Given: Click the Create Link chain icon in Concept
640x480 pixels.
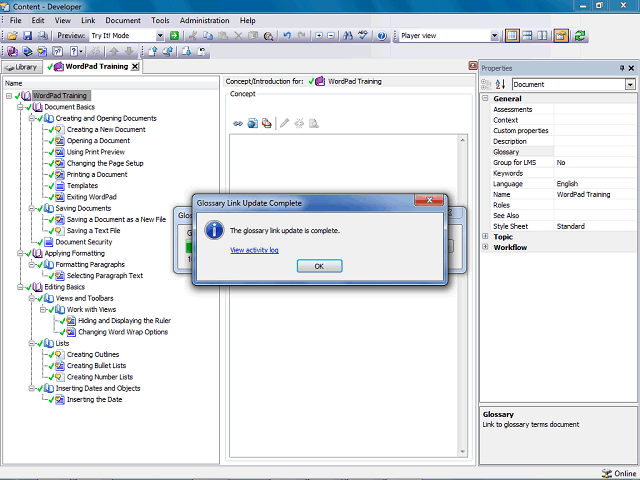Looking at the screenshot, I should [x=238, y=123].
